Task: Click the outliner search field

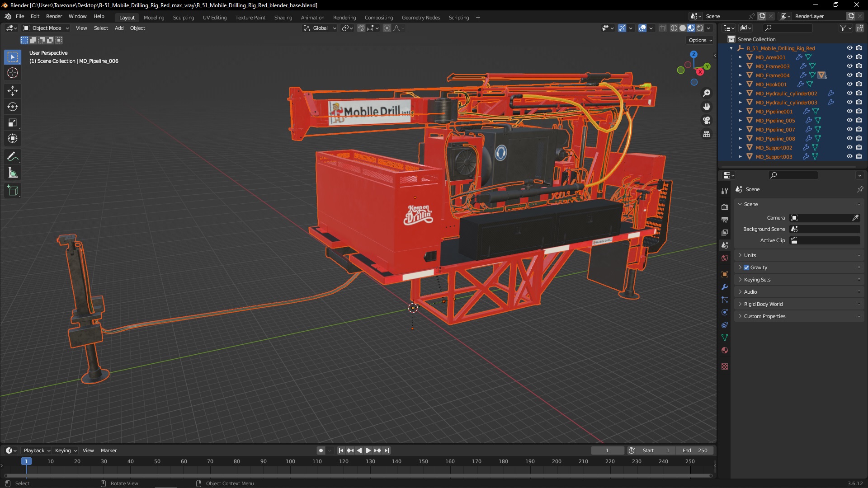Action: [x=787, y=28]
